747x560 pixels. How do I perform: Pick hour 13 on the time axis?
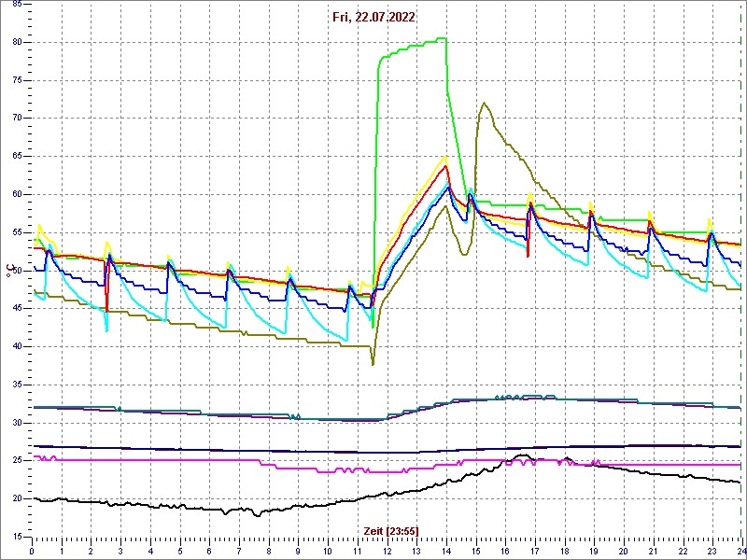click(x=416, y=552)
